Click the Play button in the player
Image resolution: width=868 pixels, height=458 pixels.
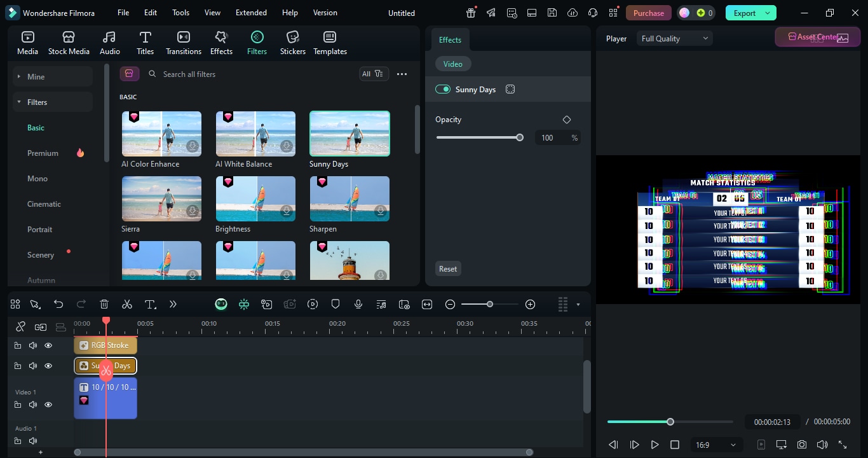point(654,445)
